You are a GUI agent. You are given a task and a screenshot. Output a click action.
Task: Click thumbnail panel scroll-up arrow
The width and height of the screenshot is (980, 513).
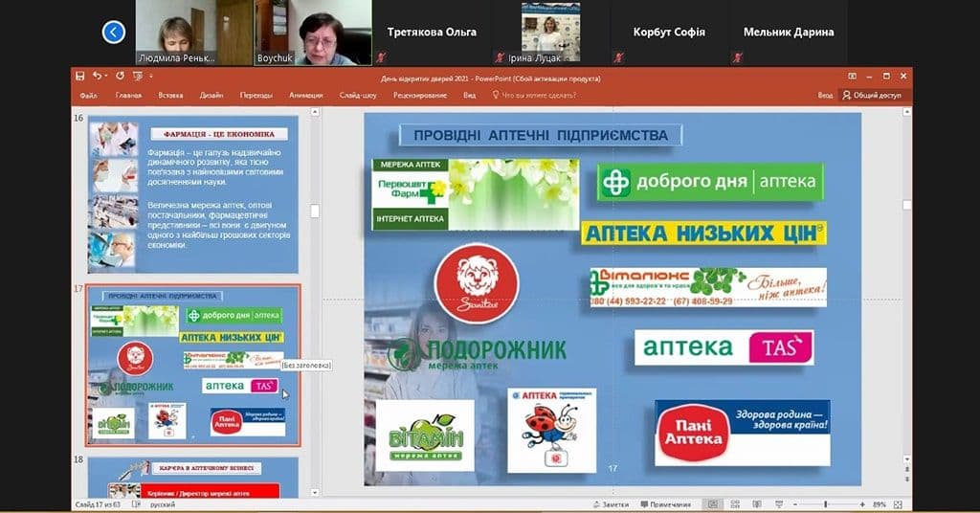[315, 112]
